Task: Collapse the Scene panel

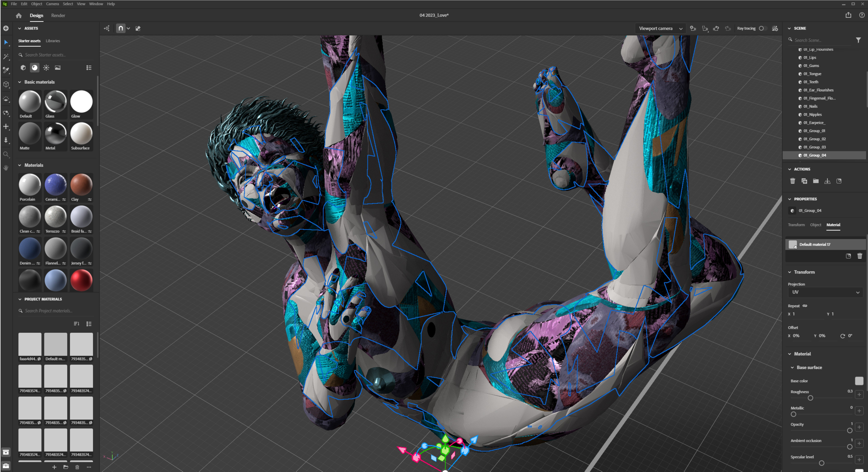Action: pos(789,28)
